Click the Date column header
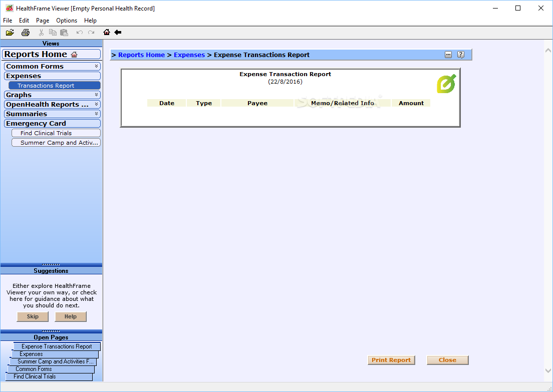553x392 pixels. [166, 103]
